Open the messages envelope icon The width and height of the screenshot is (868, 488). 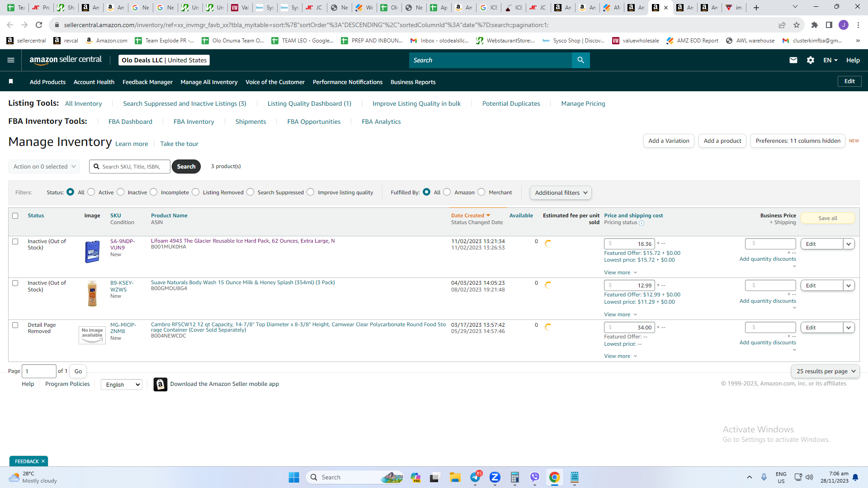(793, 60)
